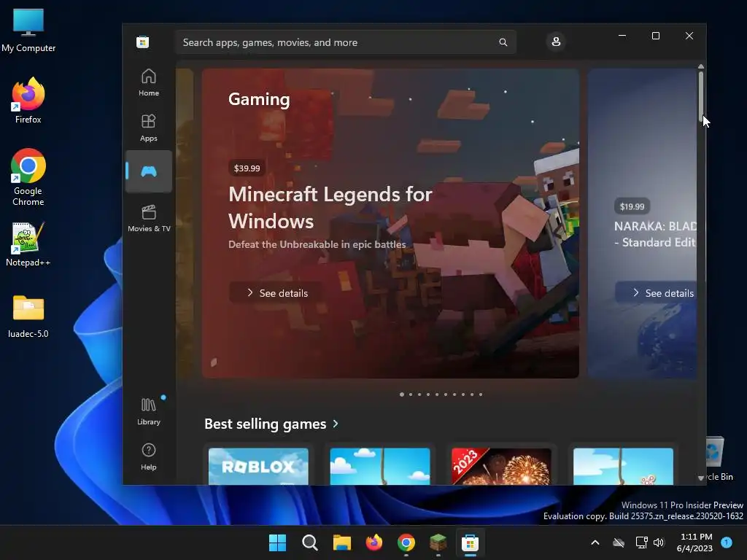
Task: Click the Microsoft Store logo icon
Action: click(x=142, y=42)
